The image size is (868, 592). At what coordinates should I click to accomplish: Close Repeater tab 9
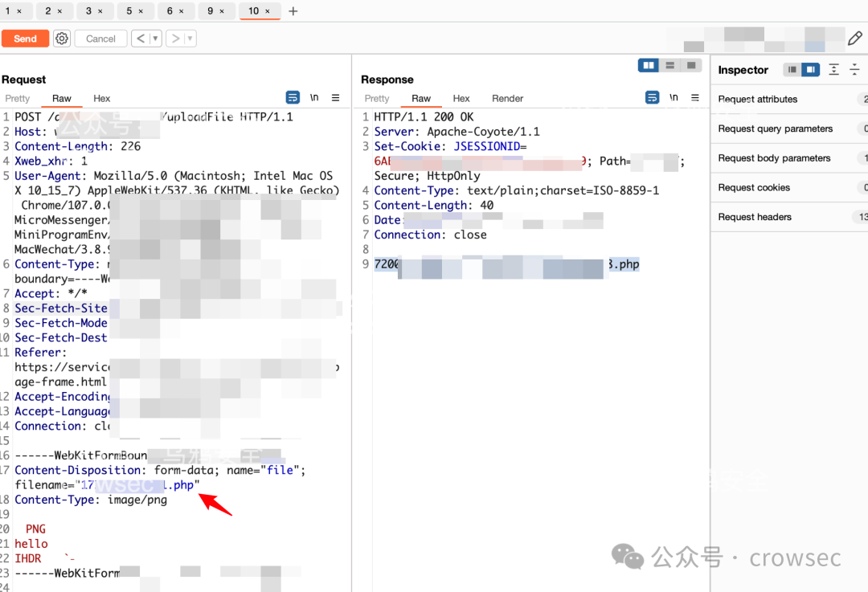[222, 11]
